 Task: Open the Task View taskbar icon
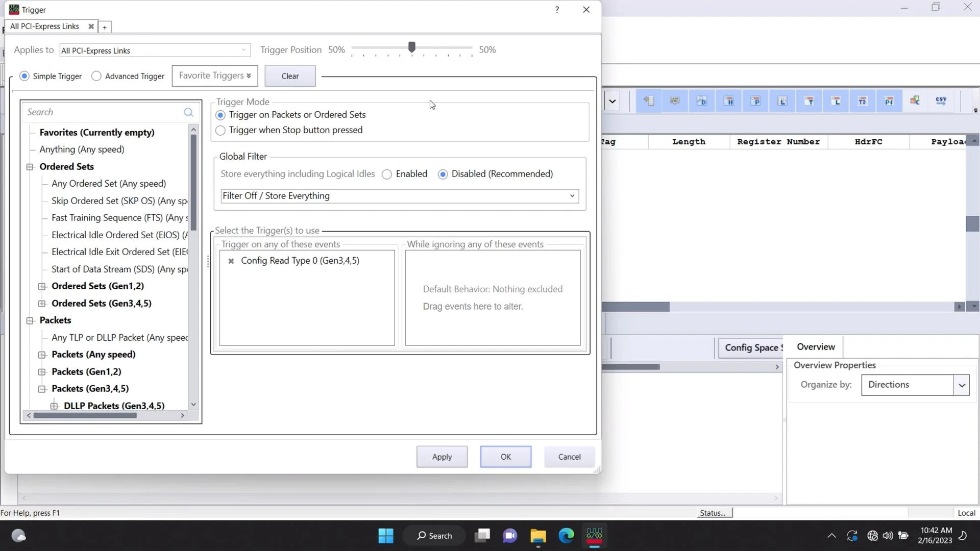482,536
